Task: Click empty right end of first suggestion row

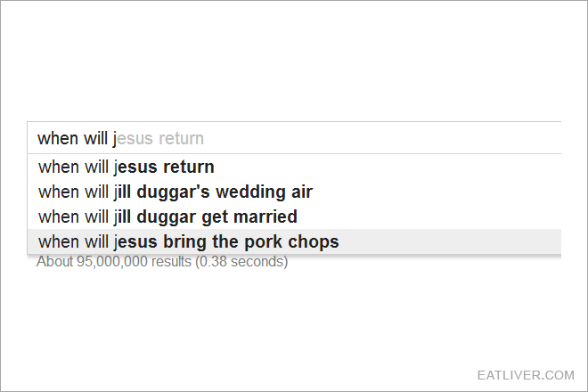Action: coord(388,167)
